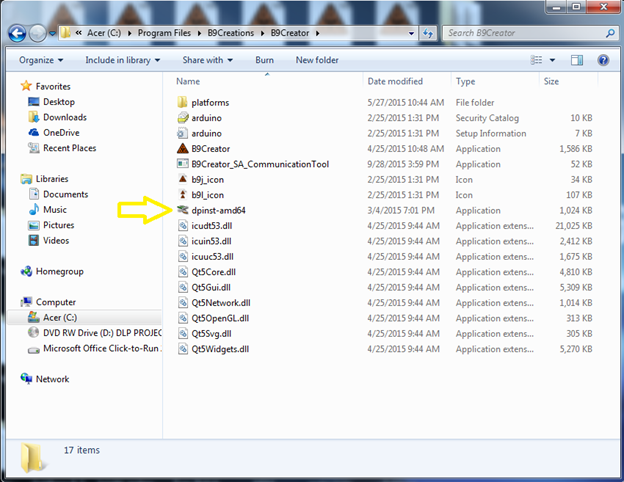The height and width of the screenshot is (482, 624).
Task: Select the Qt5OpenGL.dll file name
Action: point(220,318)
